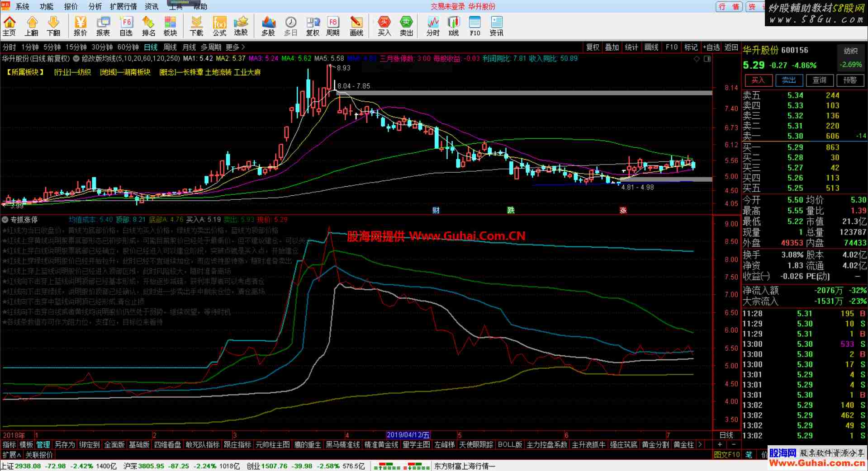Viewport: 868px width, 471px height.
Task: Click the 标记 mark button
Action: click(691, 47)
